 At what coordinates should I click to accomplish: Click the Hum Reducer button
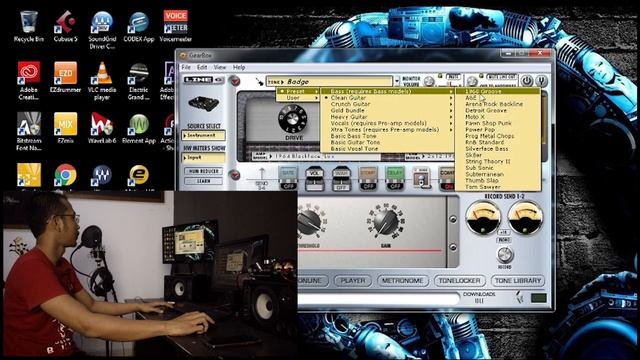(x=204, y=171)
